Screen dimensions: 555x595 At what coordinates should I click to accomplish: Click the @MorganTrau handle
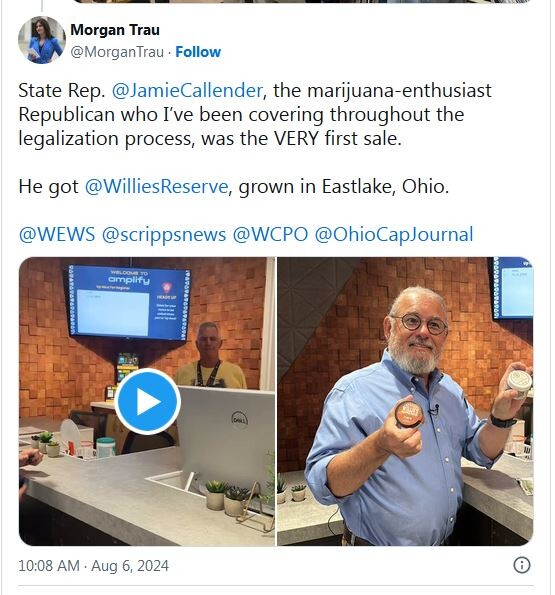tap(117, 52)
